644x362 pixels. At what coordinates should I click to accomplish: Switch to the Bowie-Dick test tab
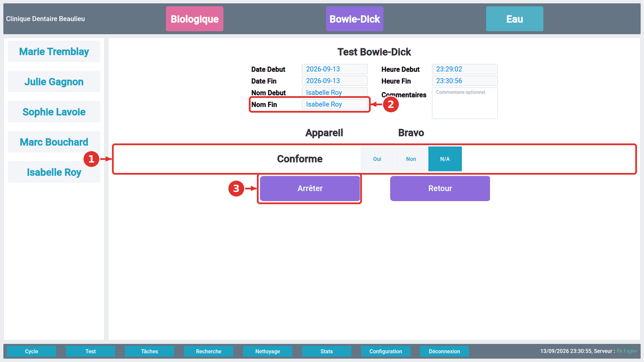355,19
